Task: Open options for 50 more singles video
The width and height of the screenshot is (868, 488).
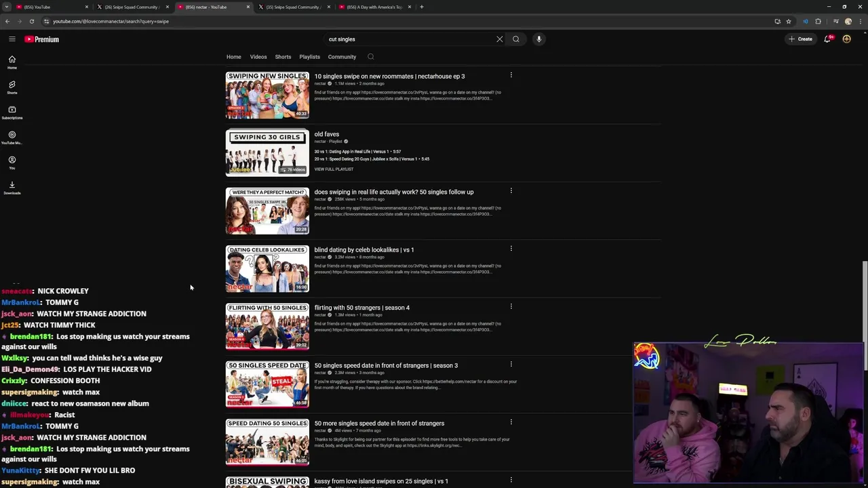Action: pyautogui.click(x=511, y=422)
